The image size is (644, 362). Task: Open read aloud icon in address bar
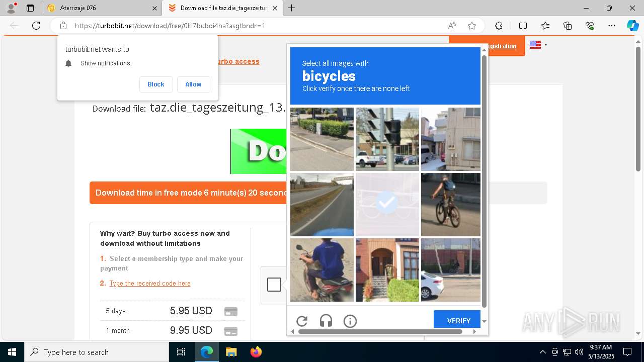(x=452, y=26)
